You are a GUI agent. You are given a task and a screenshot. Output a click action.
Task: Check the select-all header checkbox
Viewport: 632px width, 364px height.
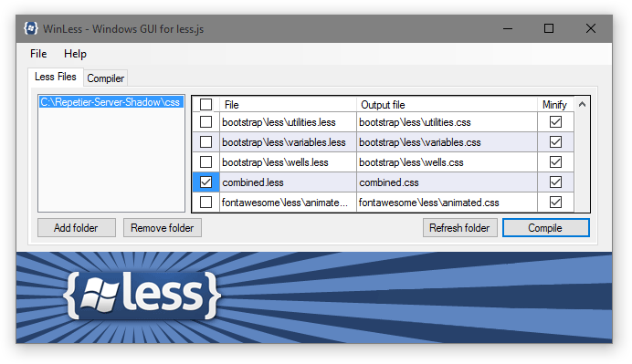click(206, 105)
